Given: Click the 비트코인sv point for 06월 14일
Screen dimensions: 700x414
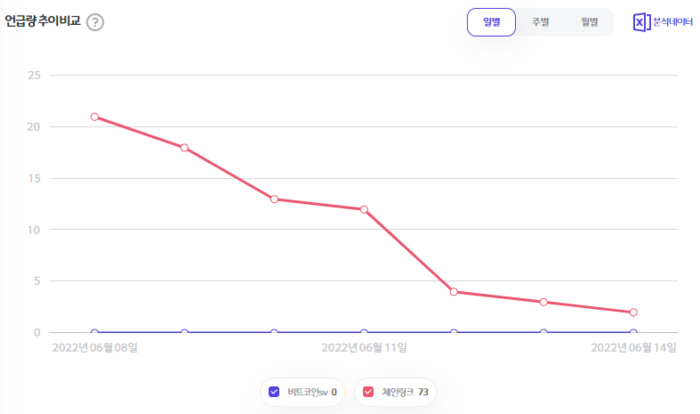Looking at the screenshot, I should click(633, 332).
